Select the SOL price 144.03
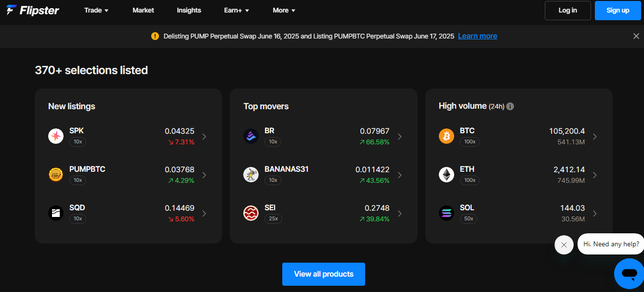The width and height of the screenshot is (644, 292). pos(572,208)
